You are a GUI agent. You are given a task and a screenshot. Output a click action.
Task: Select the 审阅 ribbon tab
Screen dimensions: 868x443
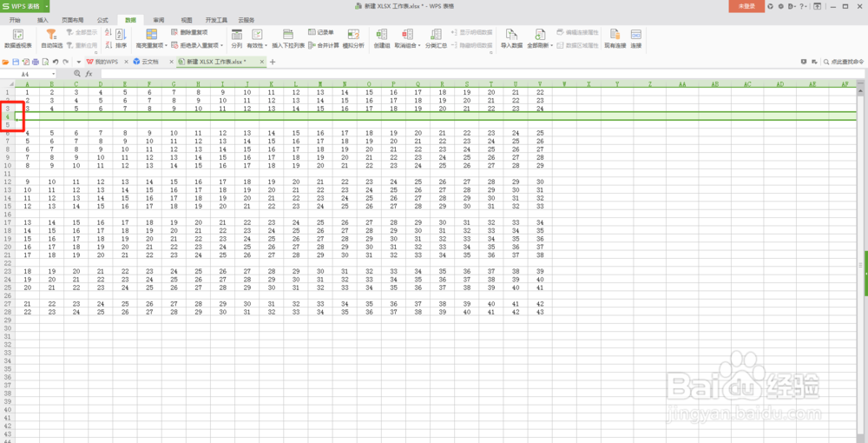(x=159, y=20)
